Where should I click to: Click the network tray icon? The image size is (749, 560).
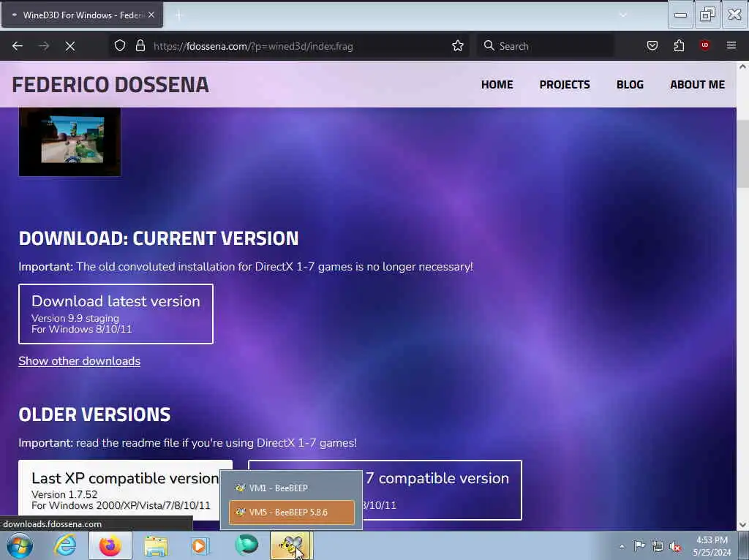658,546
